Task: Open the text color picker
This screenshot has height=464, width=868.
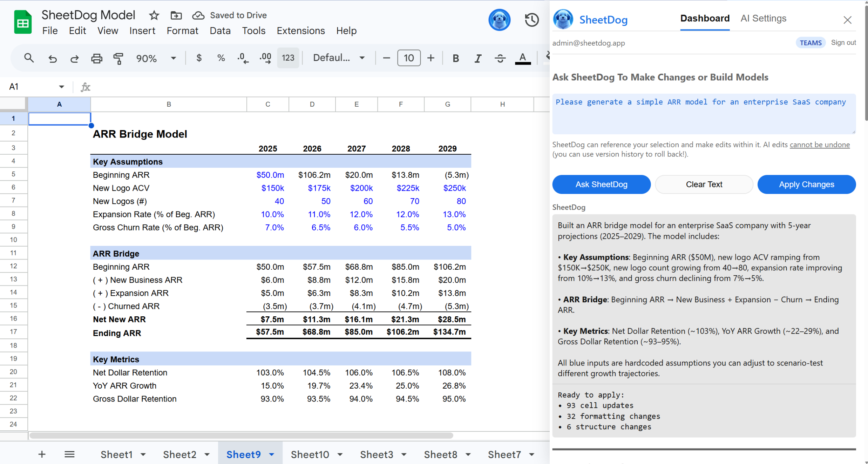Action: [522, 58]
